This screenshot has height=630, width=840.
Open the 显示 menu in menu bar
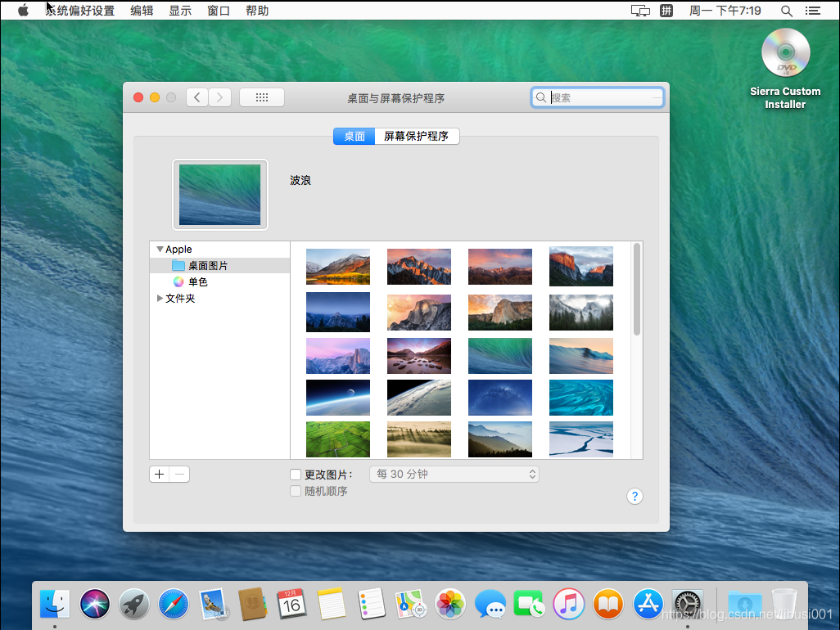(x=180, y=11)
